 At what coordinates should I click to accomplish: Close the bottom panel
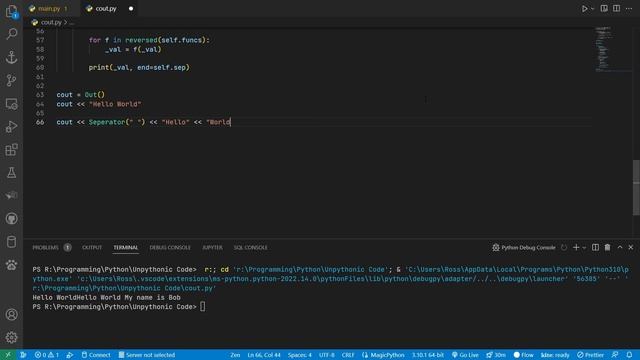click(631, 247)
